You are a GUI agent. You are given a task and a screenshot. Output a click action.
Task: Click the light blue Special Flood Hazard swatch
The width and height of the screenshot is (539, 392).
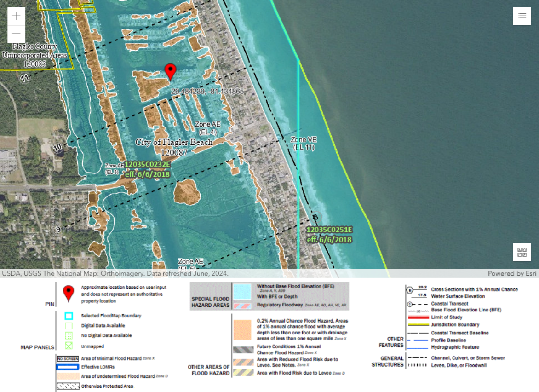(x=242, y=292)
